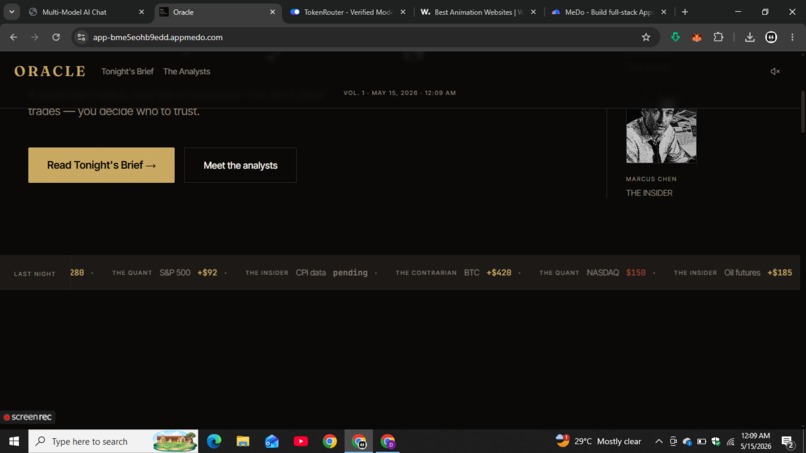Open the tab search dropdown arrow

click(11, 12)
